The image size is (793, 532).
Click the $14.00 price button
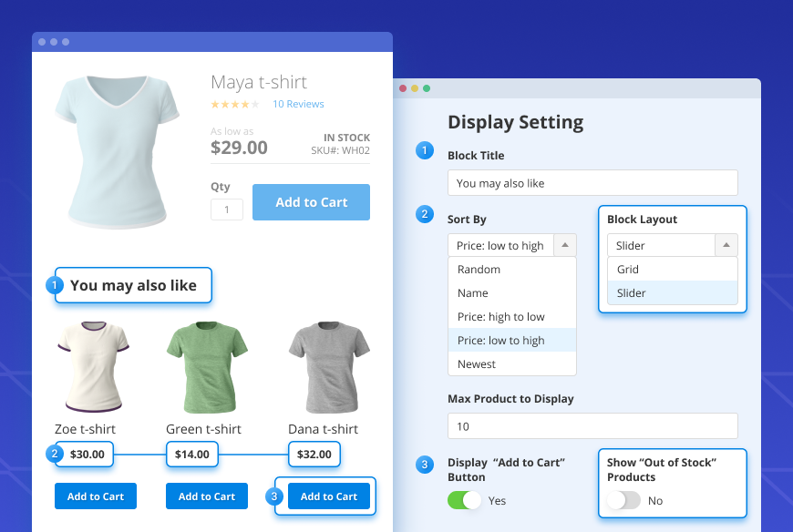click(x=191, y=454)
